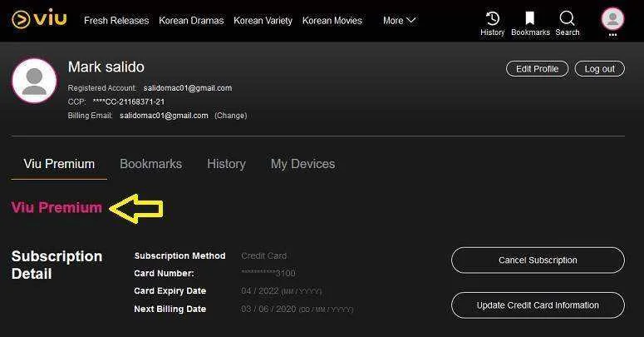This screenshot has width=644, height=337.
Task: Click Mark salido's profile picture
Action: point(34,81)
